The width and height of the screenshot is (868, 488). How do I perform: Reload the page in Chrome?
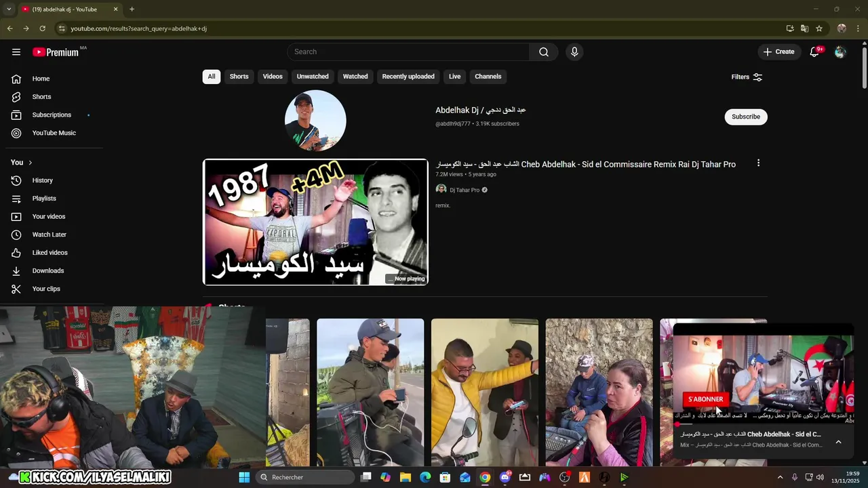pos(42,28)
